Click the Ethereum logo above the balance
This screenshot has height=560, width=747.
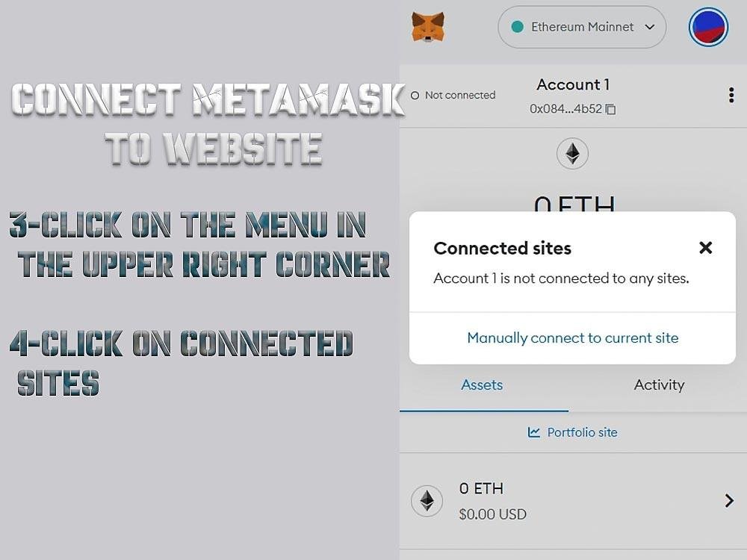[572, 153]
